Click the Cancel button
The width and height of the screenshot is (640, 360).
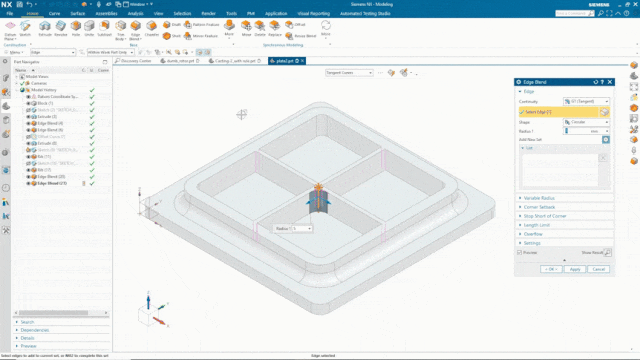(598, 269)
